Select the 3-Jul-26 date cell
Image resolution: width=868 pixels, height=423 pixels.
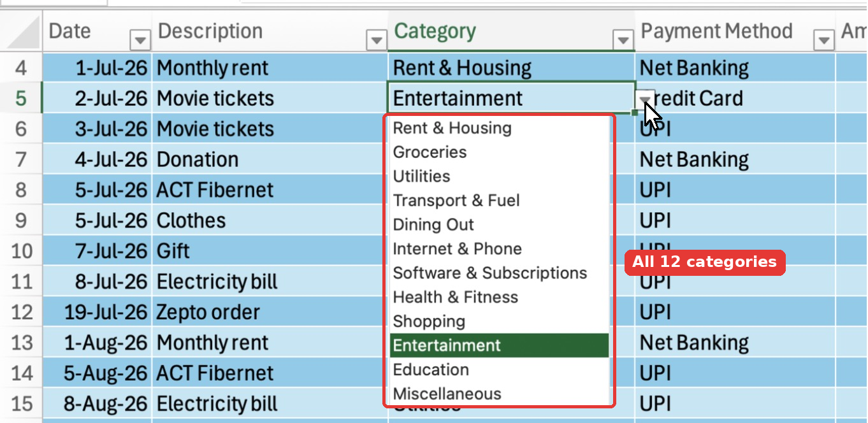[97, 129]
